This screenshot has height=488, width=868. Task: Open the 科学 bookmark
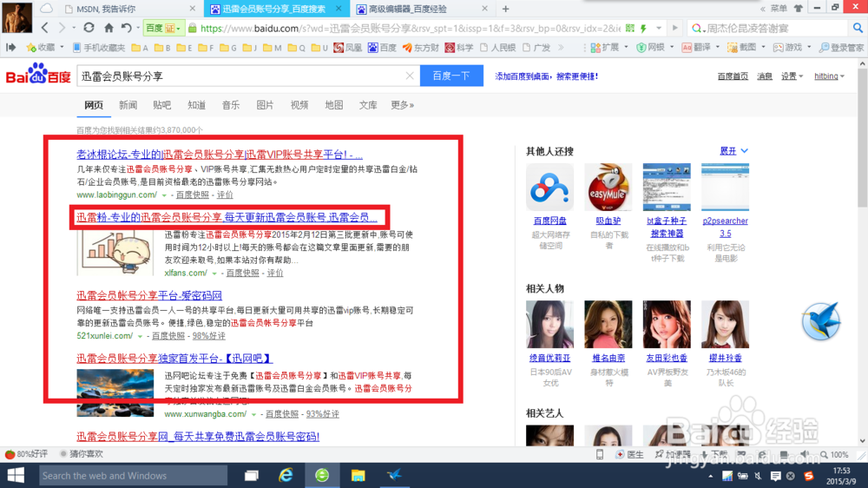point(459,48)
